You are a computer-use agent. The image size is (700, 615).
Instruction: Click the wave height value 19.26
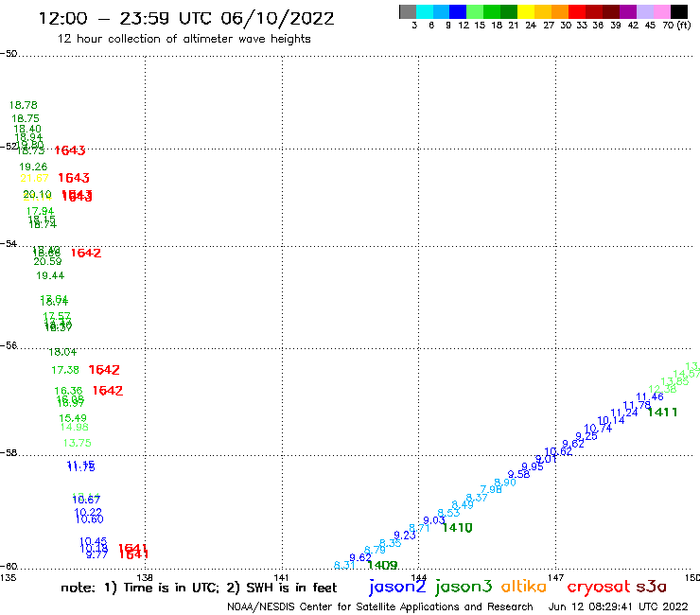coord(33,167)
